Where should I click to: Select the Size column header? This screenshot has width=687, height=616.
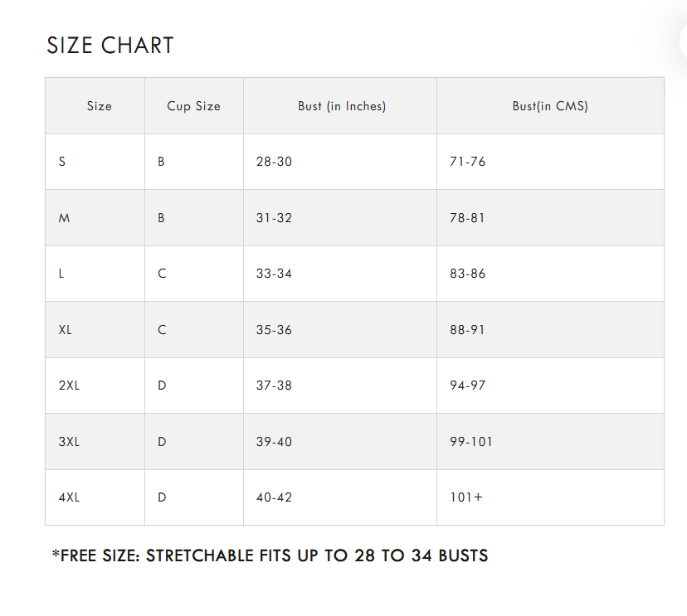[99, 106]
